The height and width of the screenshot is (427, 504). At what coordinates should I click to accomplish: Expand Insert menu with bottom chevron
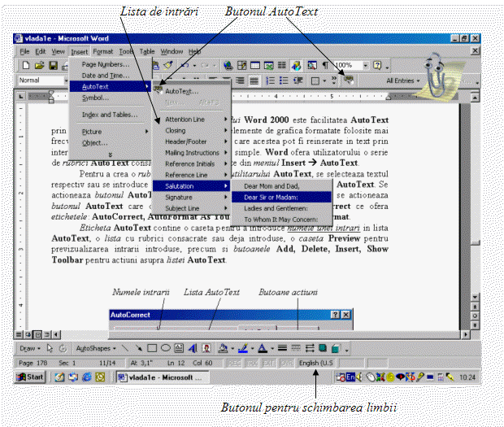pos(111,155)
